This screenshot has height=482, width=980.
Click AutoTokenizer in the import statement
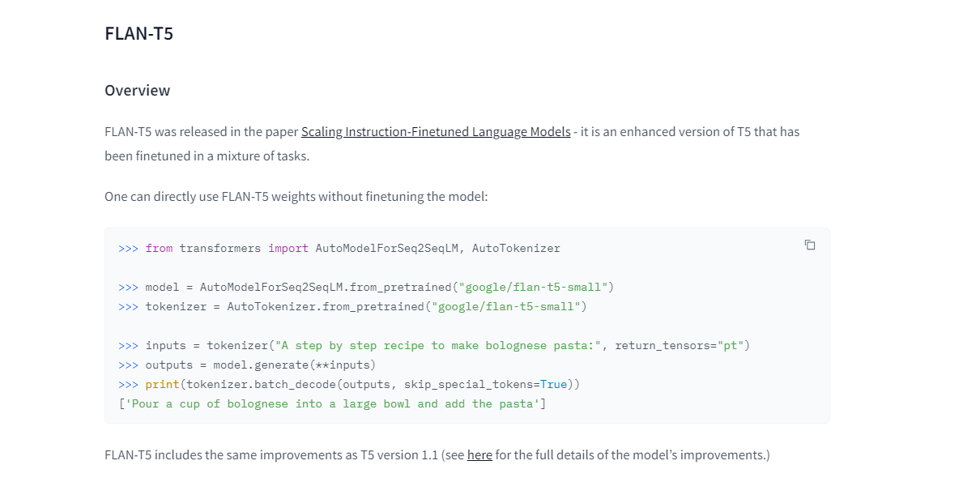(516, 248)
